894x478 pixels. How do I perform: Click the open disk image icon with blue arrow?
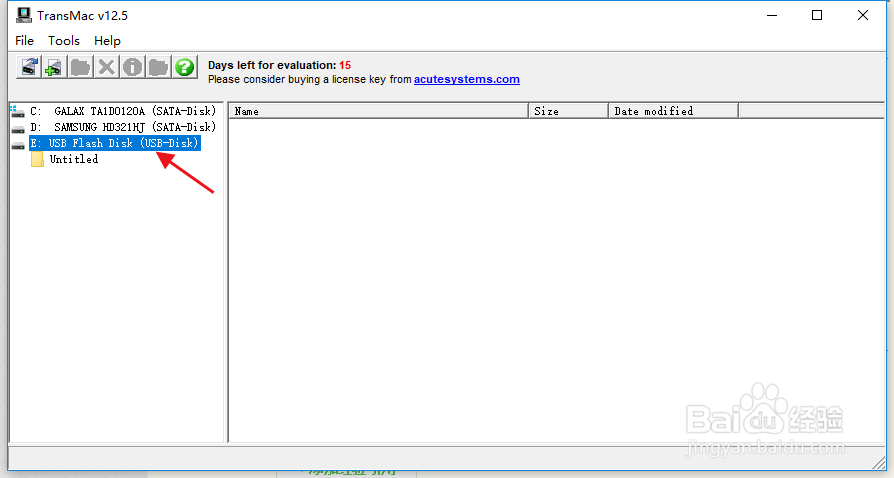[29, 67]
